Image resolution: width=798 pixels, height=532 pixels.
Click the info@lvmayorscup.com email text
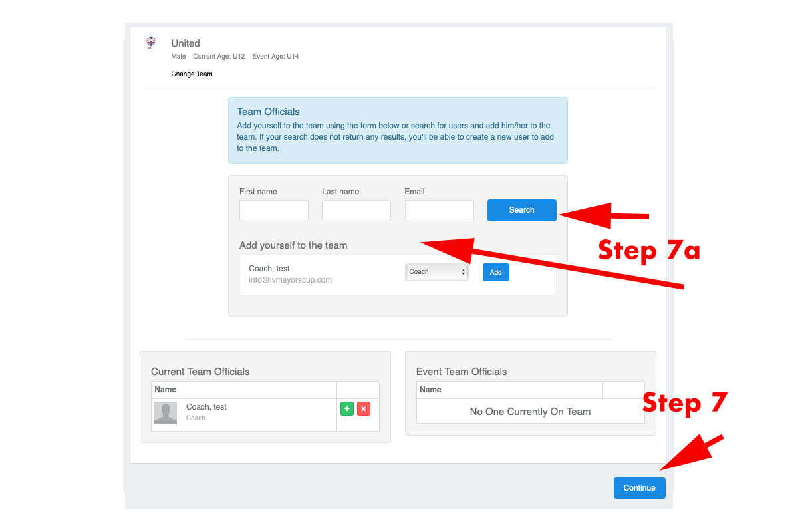click(x=290, y=280)
